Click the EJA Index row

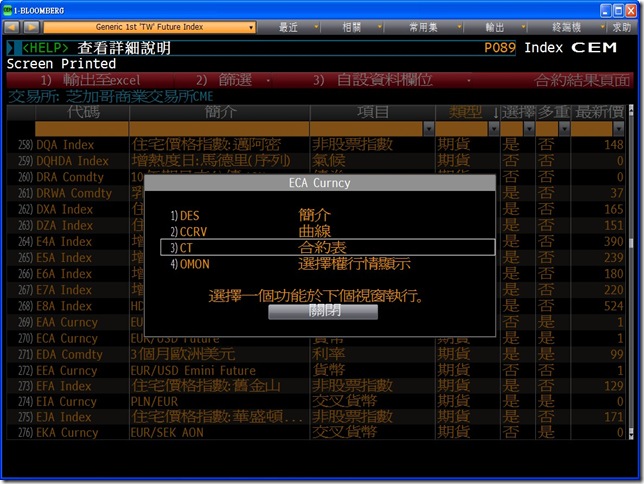[x=316, y=417]
